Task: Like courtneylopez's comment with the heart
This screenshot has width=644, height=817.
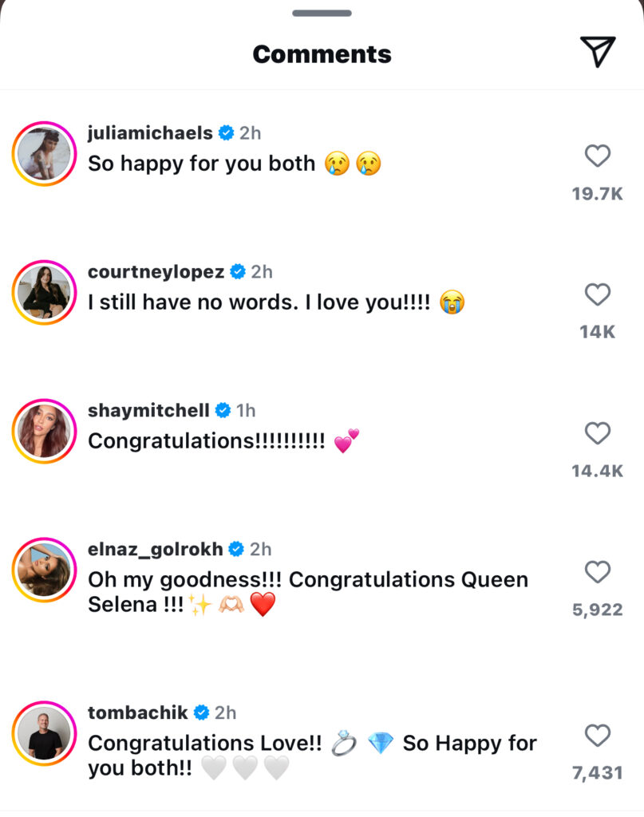Action: pyautogui.click(x=597, y=295)
